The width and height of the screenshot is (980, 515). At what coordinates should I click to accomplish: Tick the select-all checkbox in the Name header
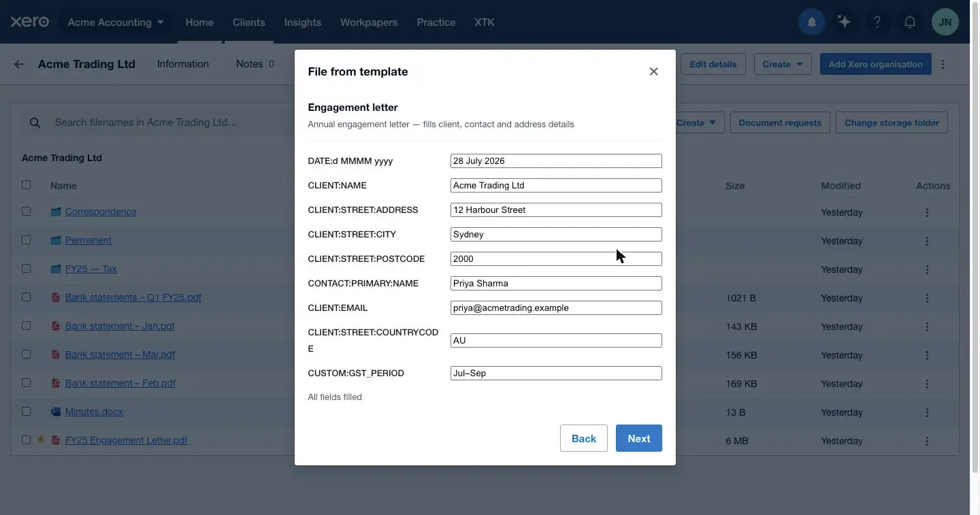26,184
